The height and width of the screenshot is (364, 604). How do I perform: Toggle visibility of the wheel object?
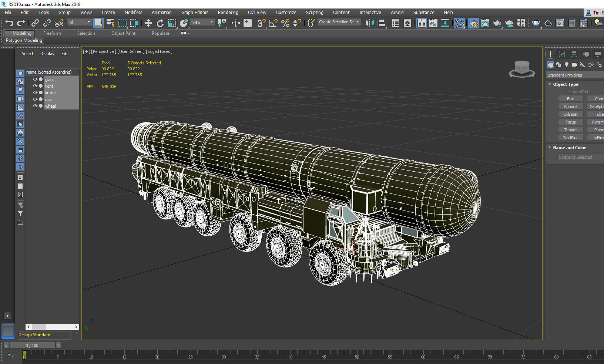35,106
